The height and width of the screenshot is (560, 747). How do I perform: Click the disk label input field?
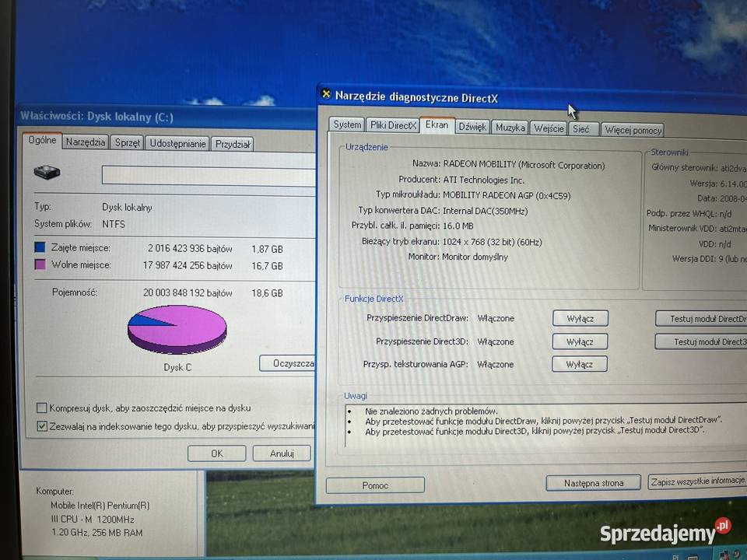209,176
